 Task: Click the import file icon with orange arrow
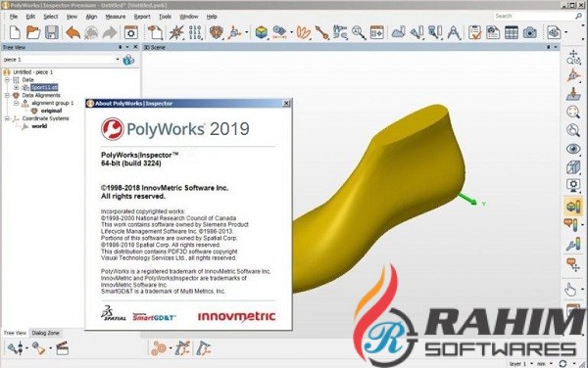(x=155, y=32)
